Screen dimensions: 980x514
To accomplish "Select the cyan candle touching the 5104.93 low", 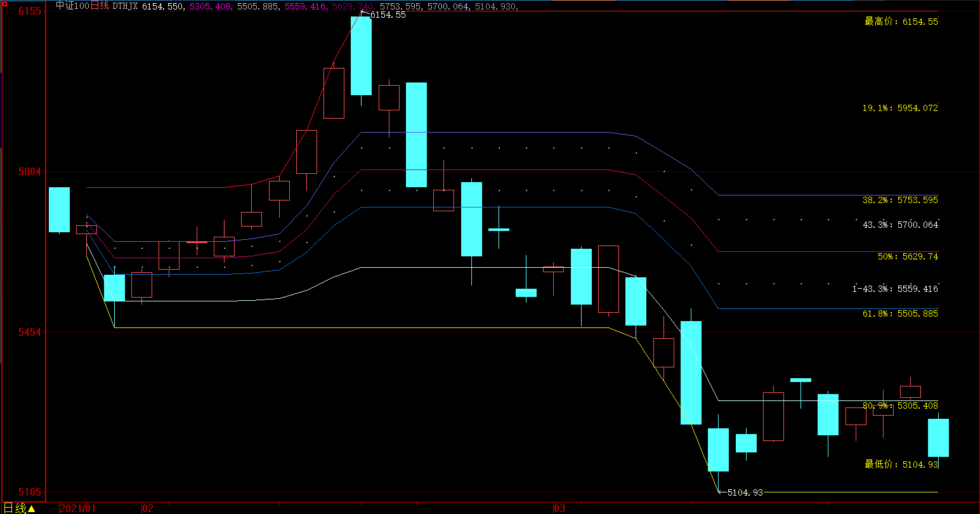I will (x=718, y=450).
